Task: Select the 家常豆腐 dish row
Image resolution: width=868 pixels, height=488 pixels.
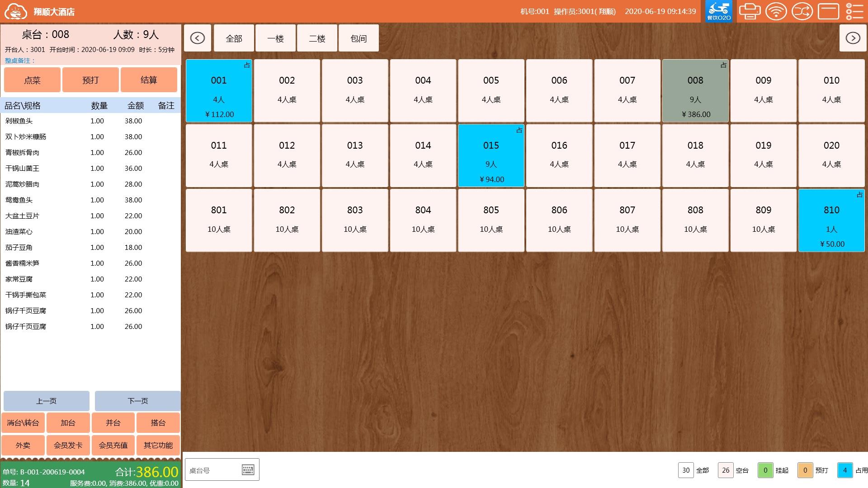Action: coord(90,279)
